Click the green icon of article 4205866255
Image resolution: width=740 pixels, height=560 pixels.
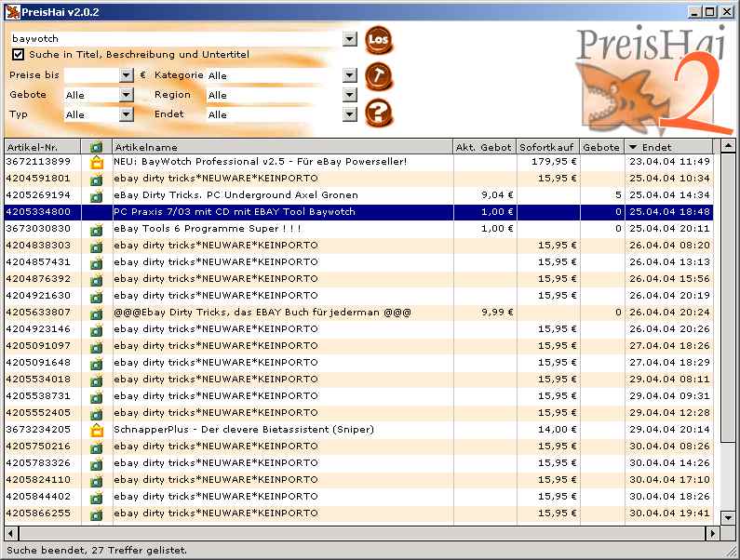[x=97, y=513]
